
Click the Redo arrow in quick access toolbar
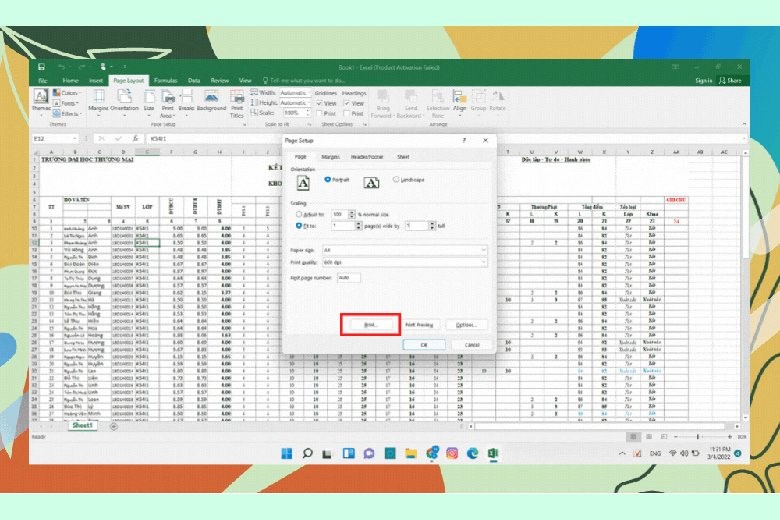pyautogui.click(x=82, y=67)
